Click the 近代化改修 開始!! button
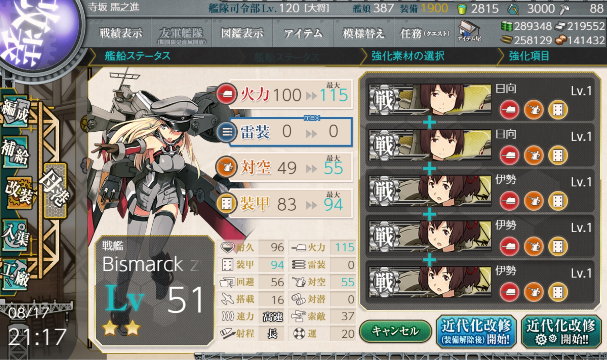 point(561,332)
